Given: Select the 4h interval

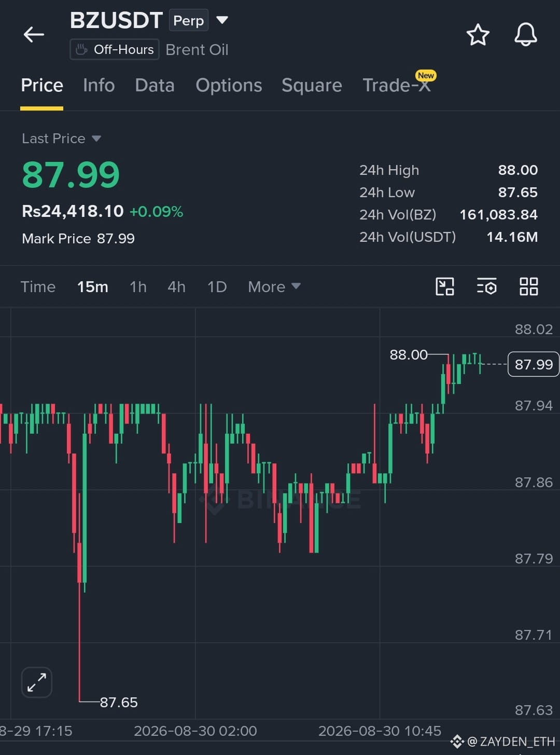Looking at the screenshot, I should 176,286.
